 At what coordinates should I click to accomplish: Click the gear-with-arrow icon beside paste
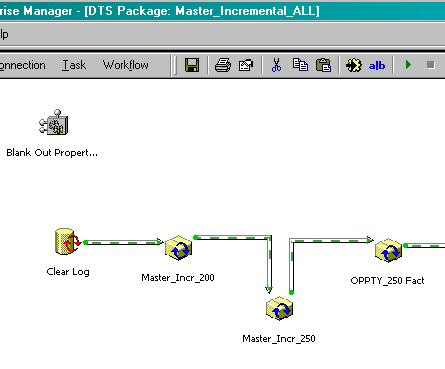(x=353, y=65)
